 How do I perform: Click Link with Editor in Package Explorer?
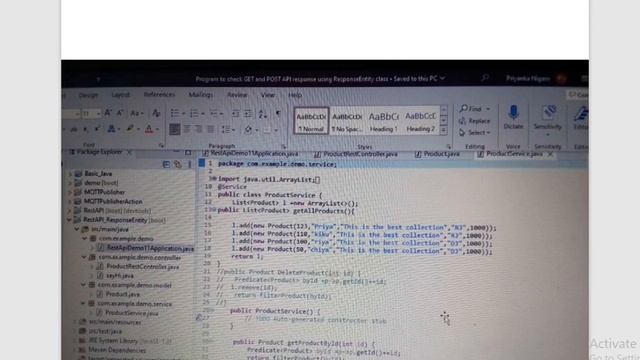click(178, 164)
